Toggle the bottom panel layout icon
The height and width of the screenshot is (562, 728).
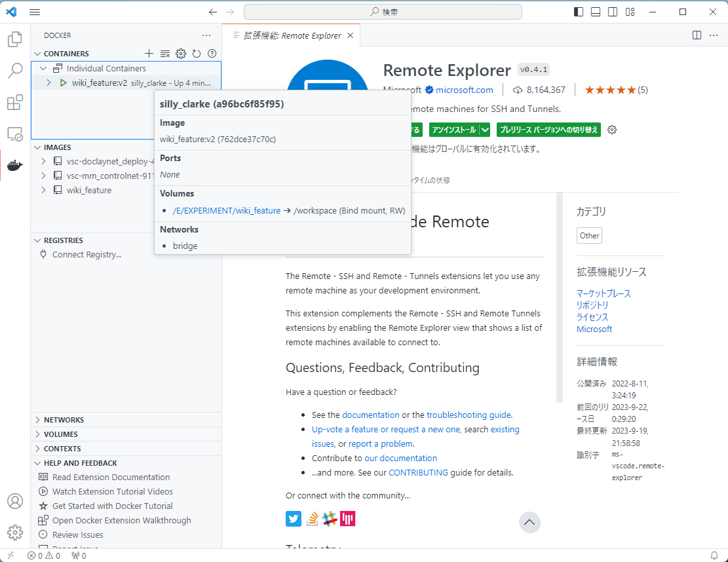tap(596, 12)
